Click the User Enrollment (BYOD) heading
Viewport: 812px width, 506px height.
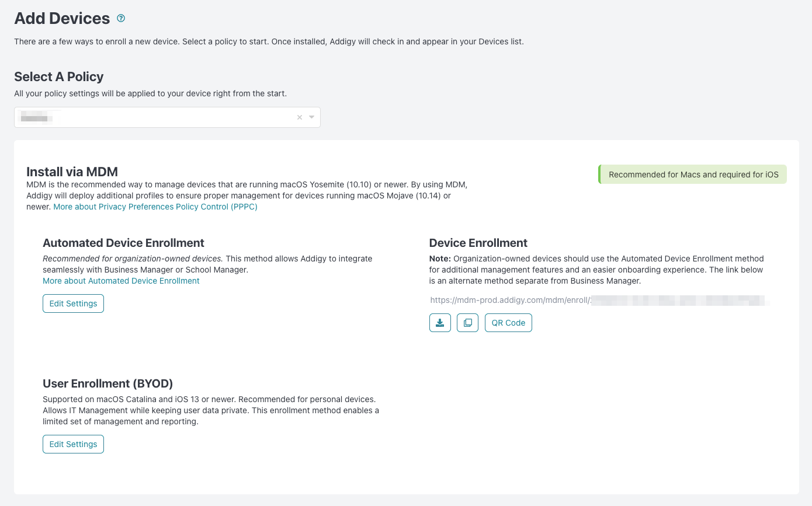pyautogui.click(x=107, y=383)
